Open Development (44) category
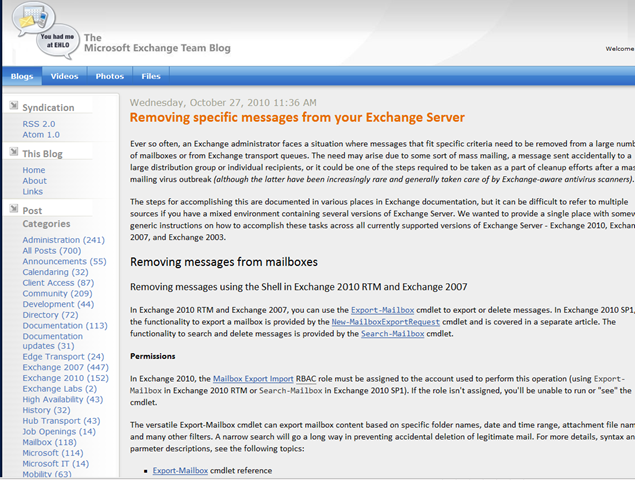 (x=58, y=304)
